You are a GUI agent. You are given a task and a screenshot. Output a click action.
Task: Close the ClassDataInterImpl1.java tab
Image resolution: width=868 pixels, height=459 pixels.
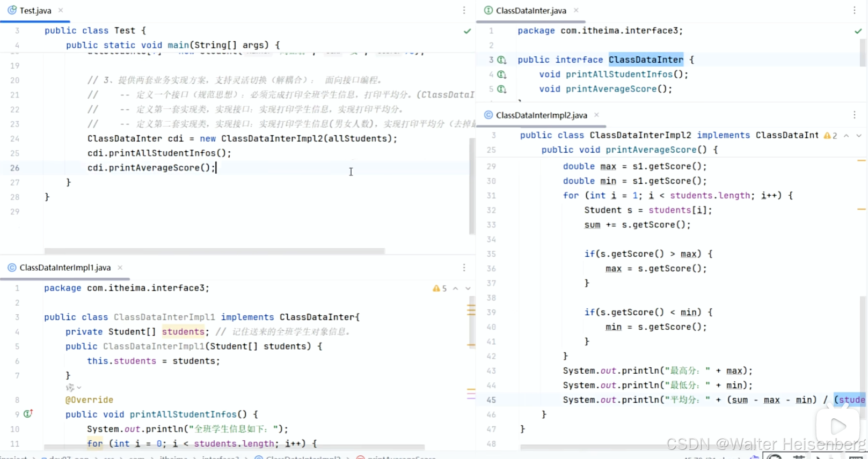(120, 268)
